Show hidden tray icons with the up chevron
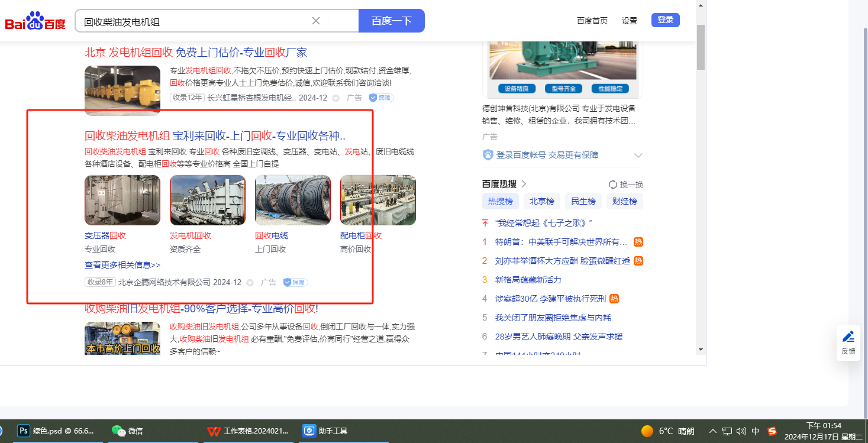 tap(713, 431)
